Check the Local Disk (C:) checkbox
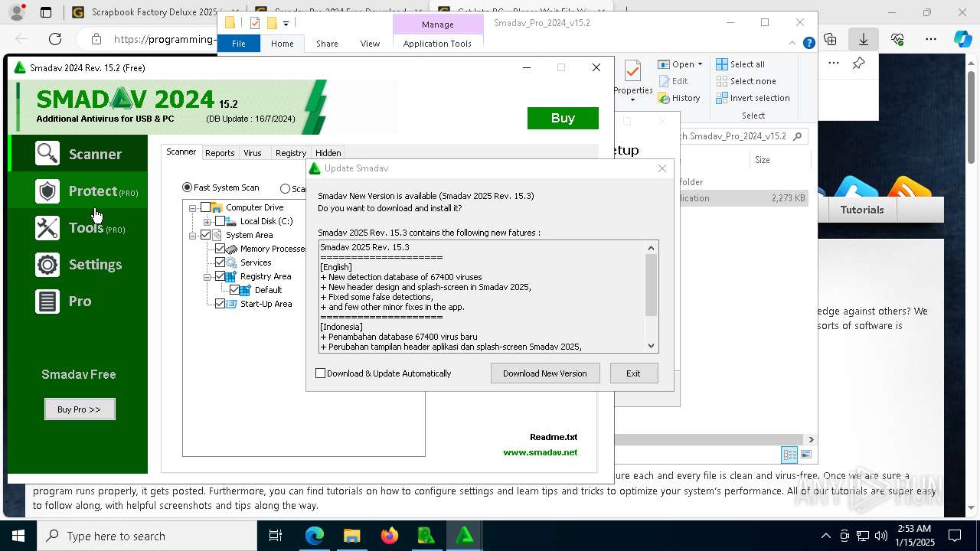This screenshot has width=980, height=551. coord(220,221)
